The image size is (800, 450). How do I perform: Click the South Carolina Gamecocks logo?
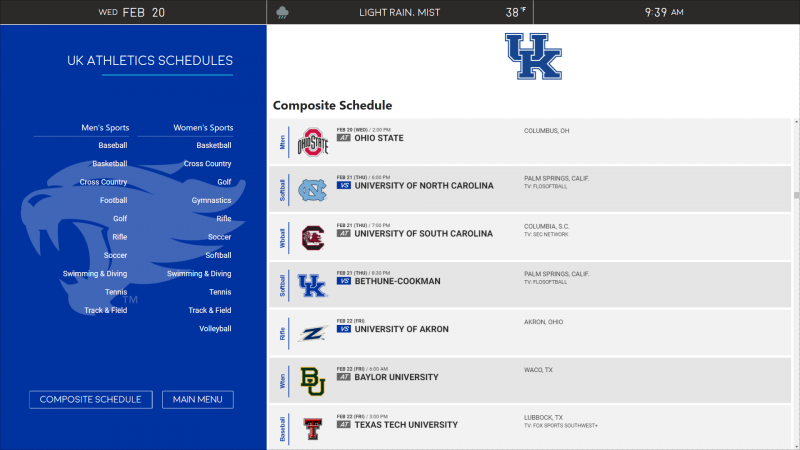pyautogui.click(x=312, y=238)
